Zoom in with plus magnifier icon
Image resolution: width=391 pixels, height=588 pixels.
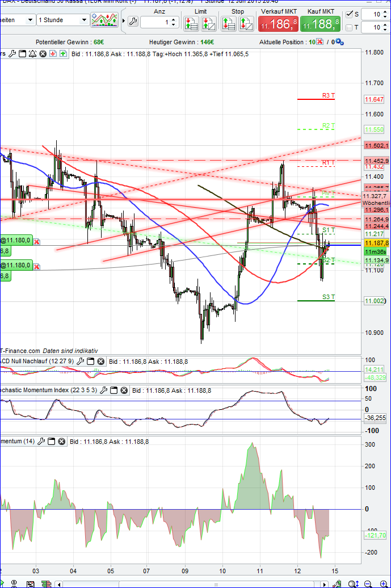384,584
